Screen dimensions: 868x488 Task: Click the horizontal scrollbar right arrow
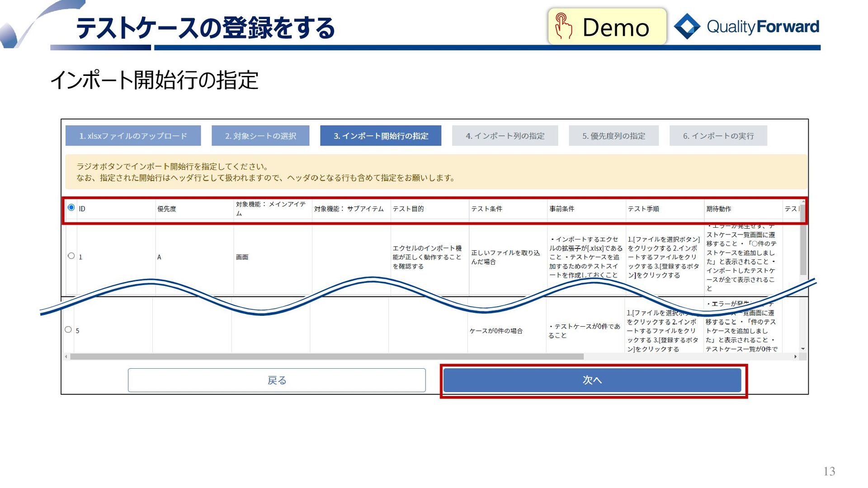click(795, 357)
